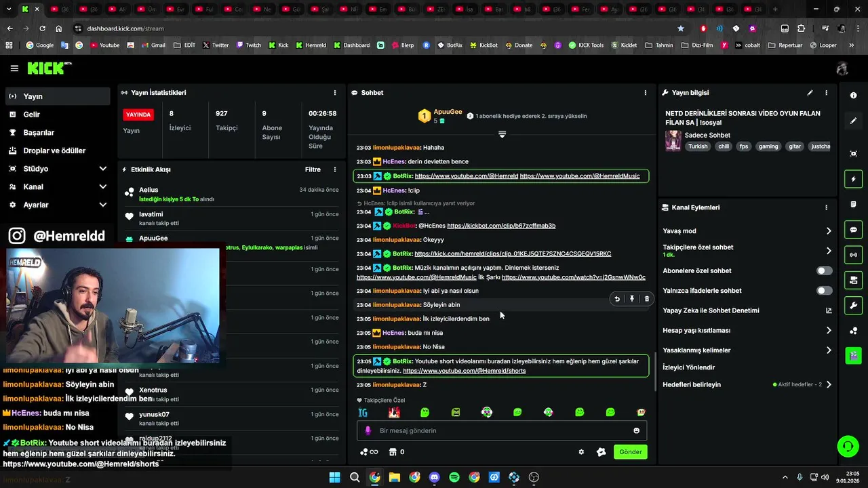The width and height of the screenshot is (868, 488).
Task: Click the KICK logo
Action: point(49,68)
